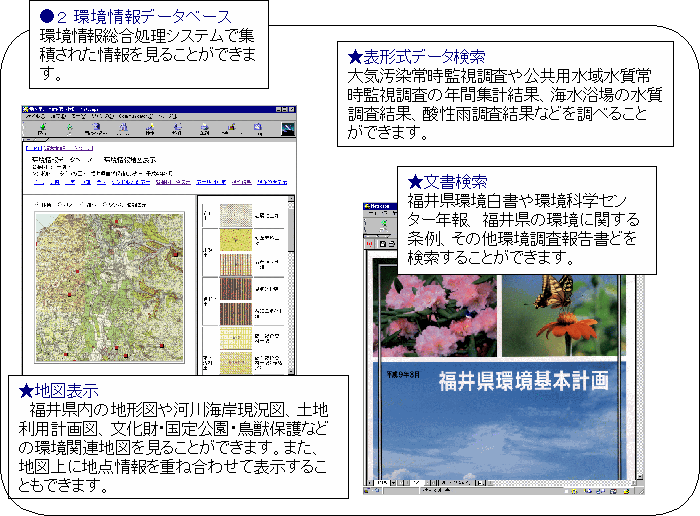Click the 環境情報データベース heading
Viewport: 700px width, 516px height.
(x=153, y=17)
